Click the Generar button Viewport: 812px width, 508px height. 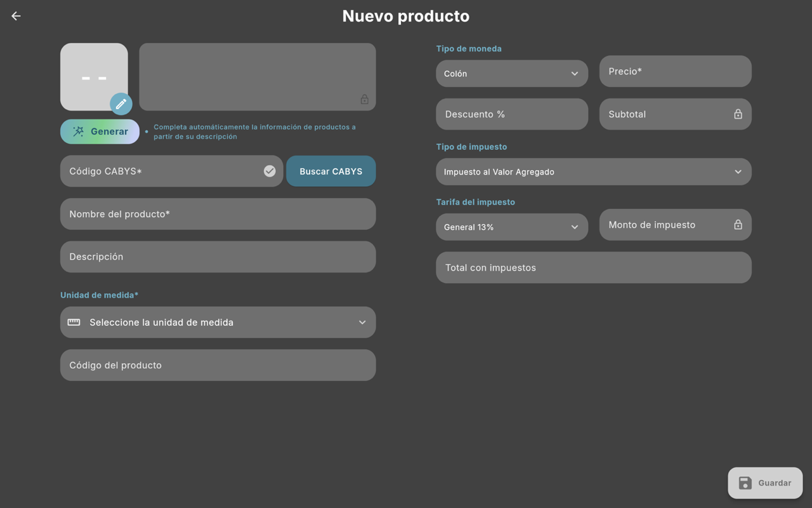pos(100,131)
